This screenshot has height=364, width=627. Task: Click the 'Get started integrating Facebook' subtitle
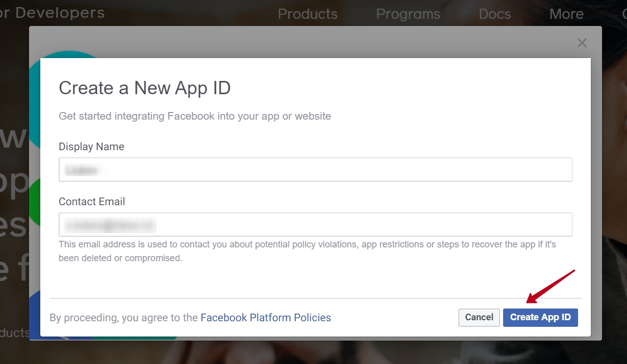pos(195,116)
